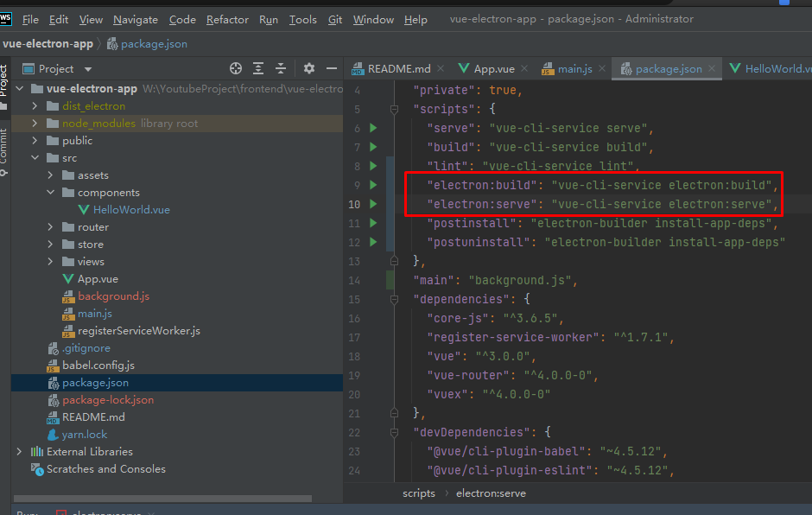The width and height of the screenshot is (812, 515).
Task: Fold the scripts block in the gutter
Action: point(394,109)
